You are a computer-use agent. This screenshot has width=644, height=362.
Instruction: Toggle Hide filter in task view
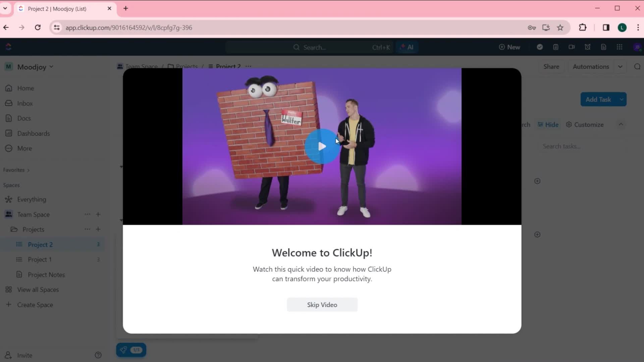tap(548, 125)
